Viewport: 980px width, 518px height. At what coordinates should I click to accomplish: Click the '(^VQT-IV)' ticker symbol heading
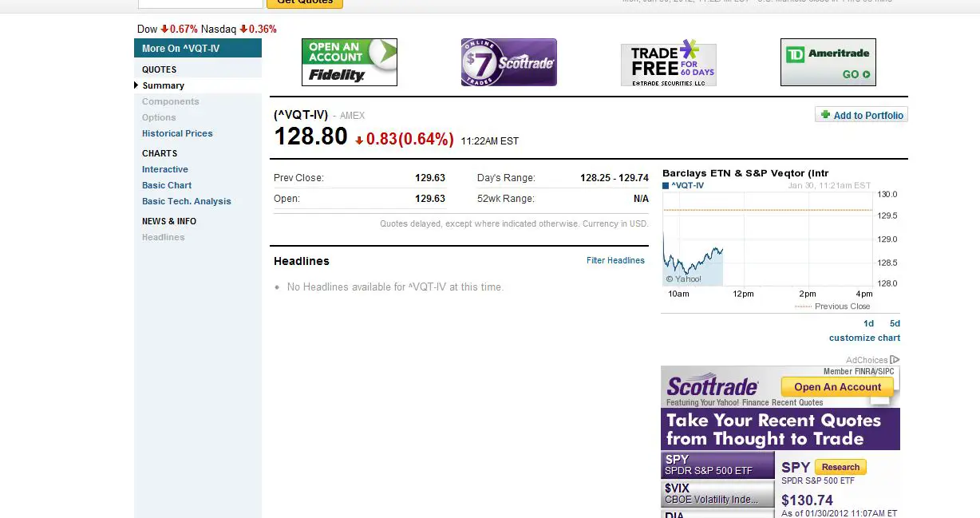pyautogui.click(x=301, y=115)
